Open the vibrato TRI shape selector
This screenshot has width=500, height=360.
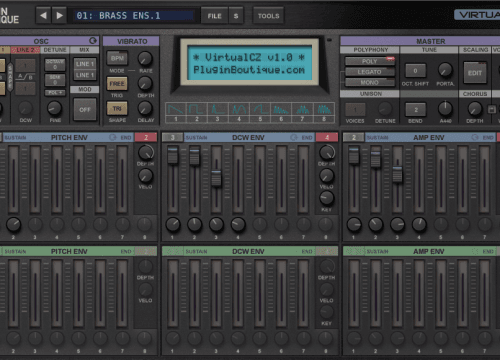tap(117, 109)
